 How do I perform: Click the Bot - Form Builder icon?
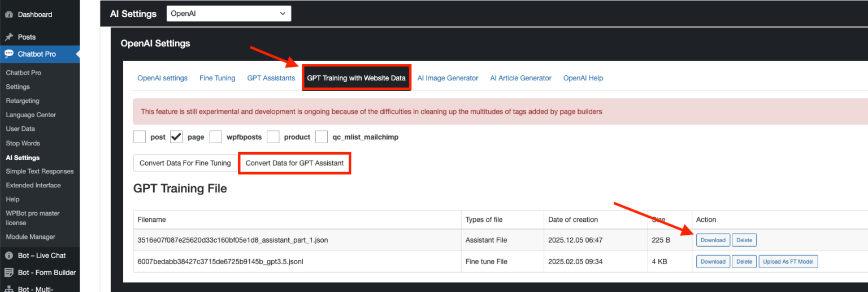pos(9,272)
